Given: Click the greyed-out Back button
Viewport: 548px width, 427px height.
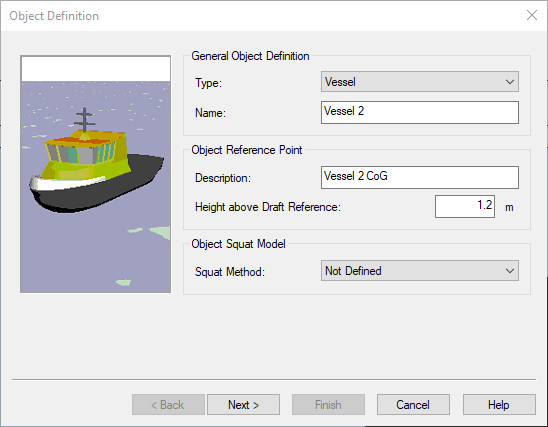Looking at the screenshot, I should pos(168,405).
